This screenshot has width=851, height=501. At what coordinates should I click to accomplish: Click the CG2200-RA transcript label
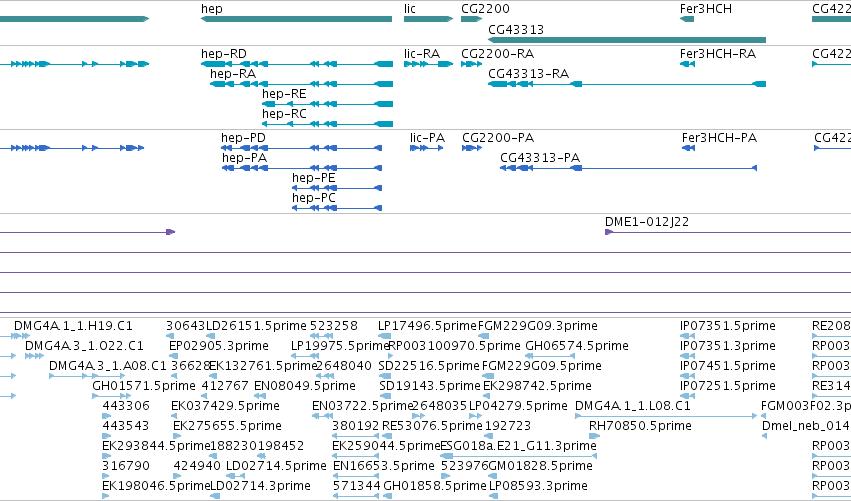pyautogui.click(x=497, y=54)
